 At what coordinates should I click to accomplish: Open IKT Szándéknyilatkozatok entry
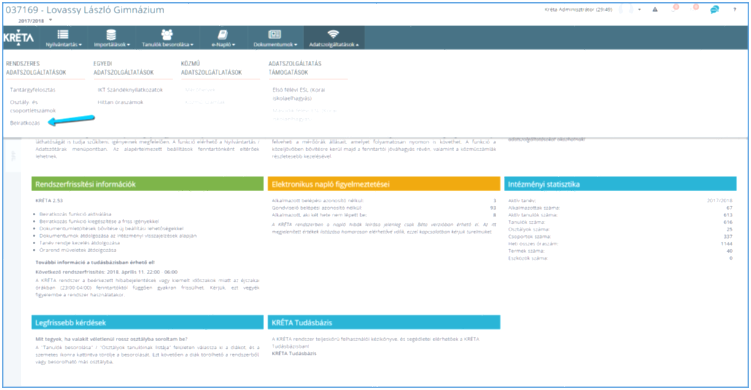pyautogui.click(x=130, y=90)
